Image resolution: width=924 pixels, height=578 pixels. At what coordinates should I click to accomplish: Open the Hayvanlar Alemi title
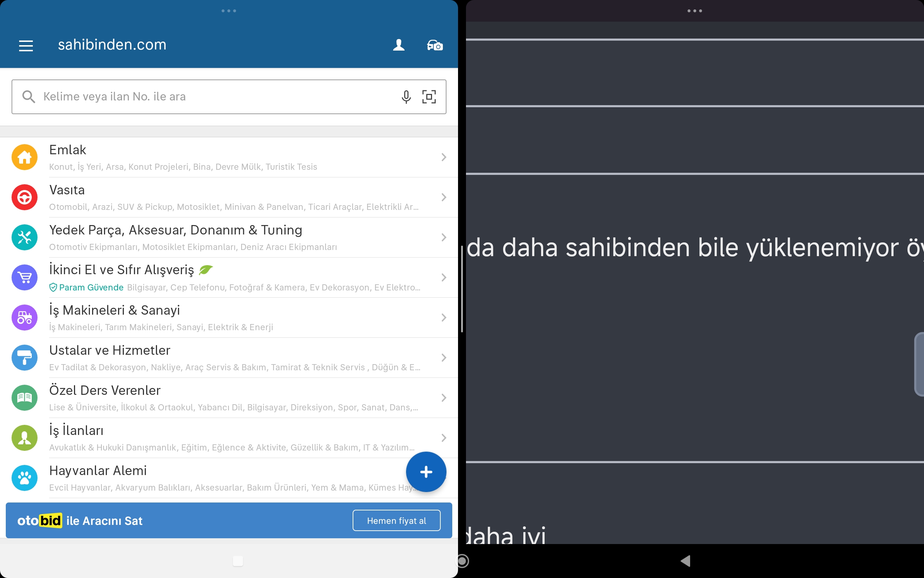click(98, 471)
